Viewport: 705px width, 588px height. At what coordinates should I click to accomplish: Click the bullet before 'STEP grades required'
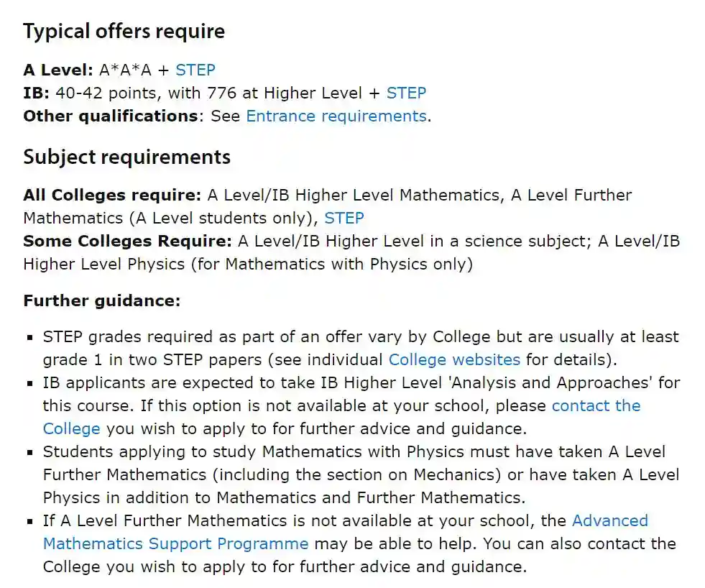[29, 337]
